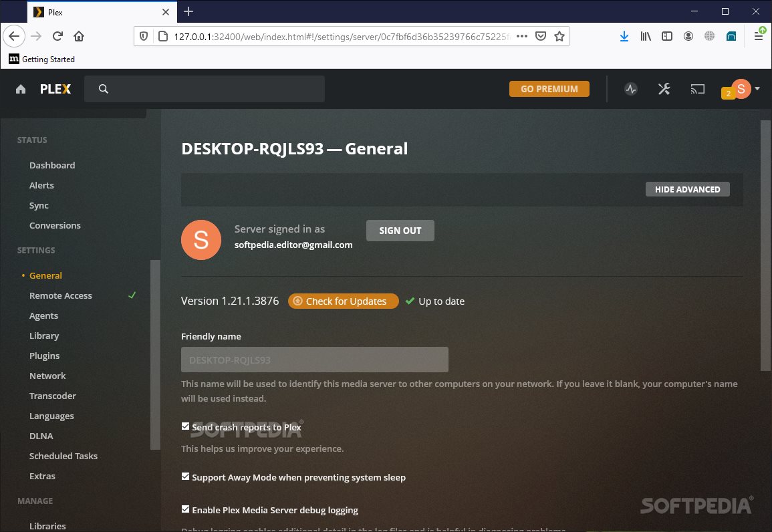
Task: Open Agents settings
Action: tap(43, 316)
